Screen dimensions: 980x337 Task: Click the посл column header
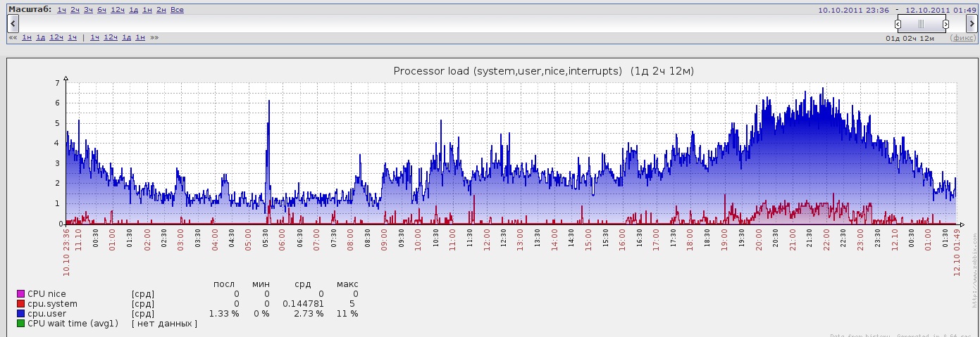(224, 284)
